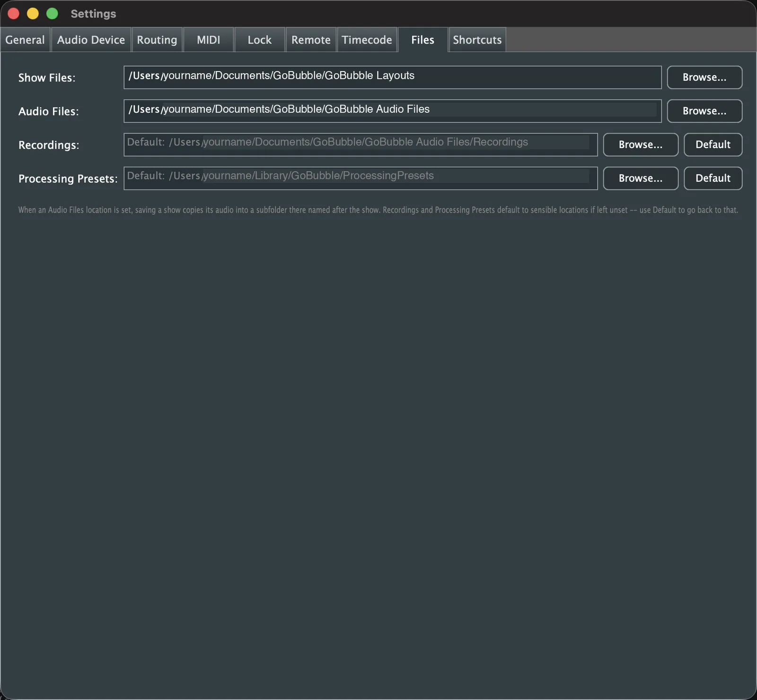Click the Processing Presets path field
This screenshot has height=700, width=757.
click(x=361, y=178)
